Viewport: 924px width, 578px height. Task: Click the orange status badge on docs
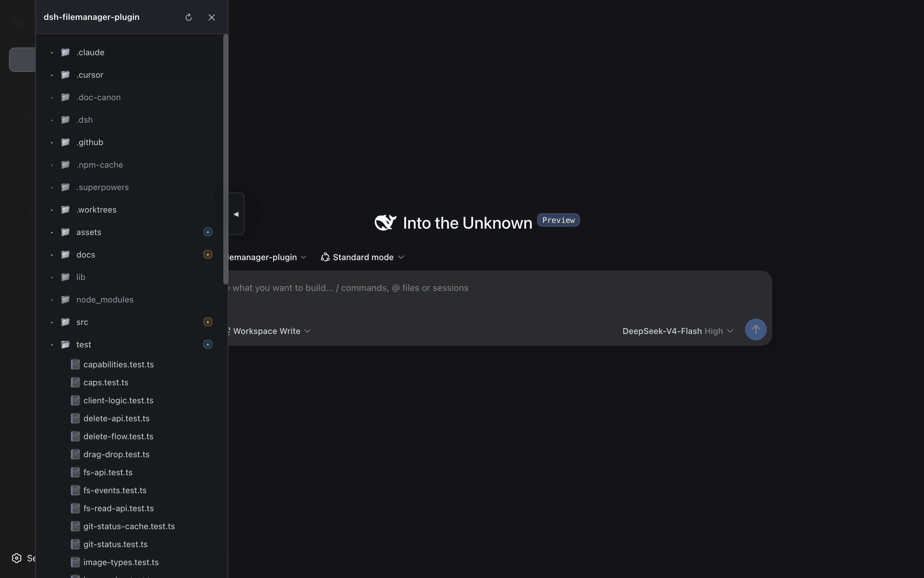click(x=208, y=255)
